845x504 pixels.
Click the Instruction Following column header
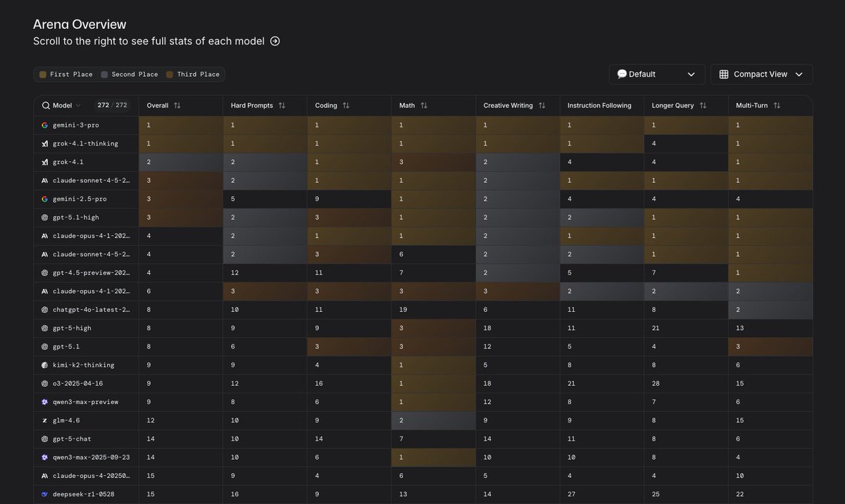[599, 106]
